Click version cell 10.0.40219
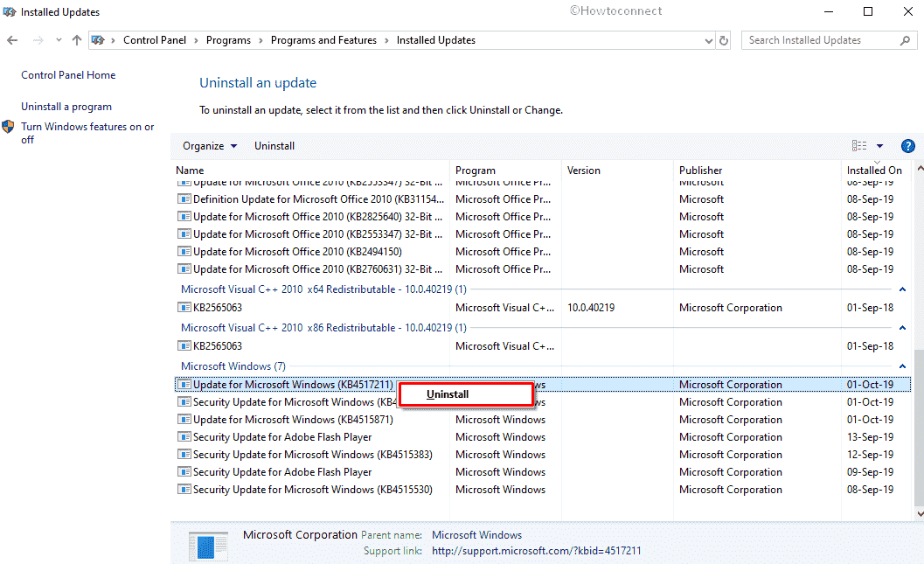The height and width of the screenshot is (564, 924). point(590,308)
